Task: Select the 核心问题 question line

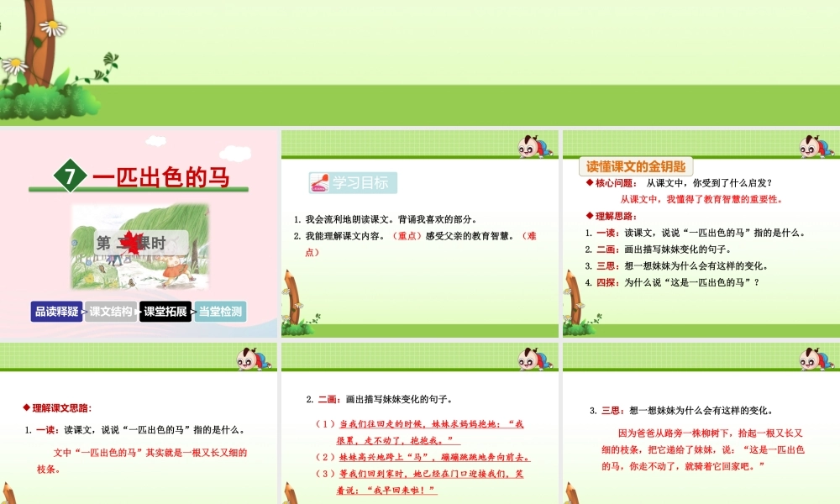Action: pos(678,183)
